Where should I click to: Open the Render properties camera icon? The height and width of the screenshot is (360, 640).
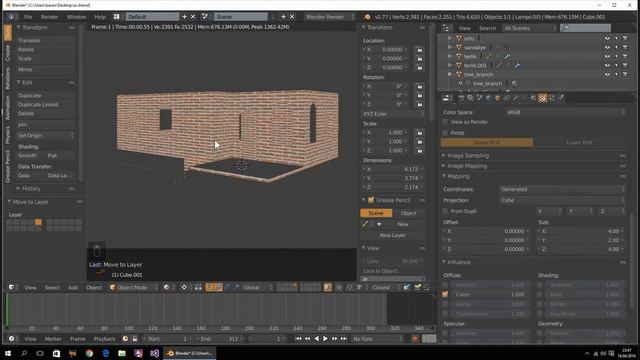pos(462,98)
